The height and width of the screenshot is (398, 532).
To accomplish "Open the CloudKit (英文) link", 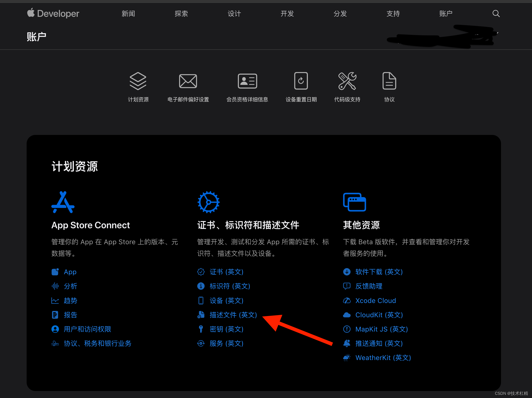I will click(379, 315).
